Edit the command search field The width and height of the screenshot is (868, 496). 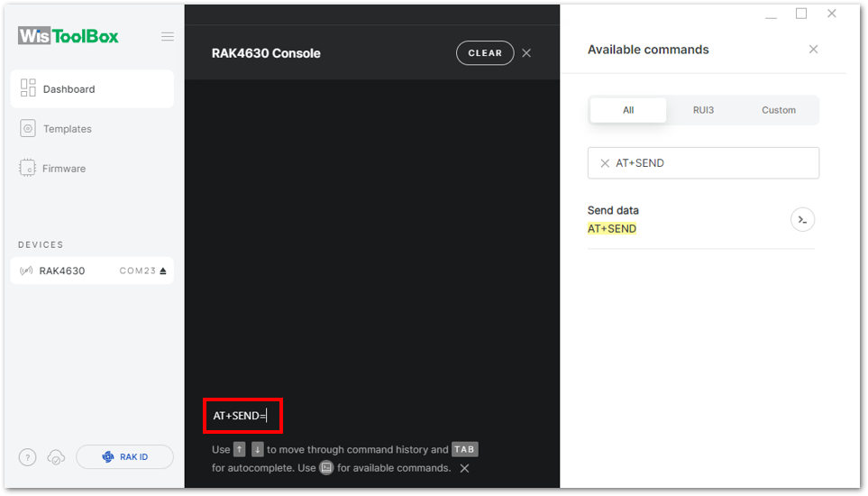point(703,162)
